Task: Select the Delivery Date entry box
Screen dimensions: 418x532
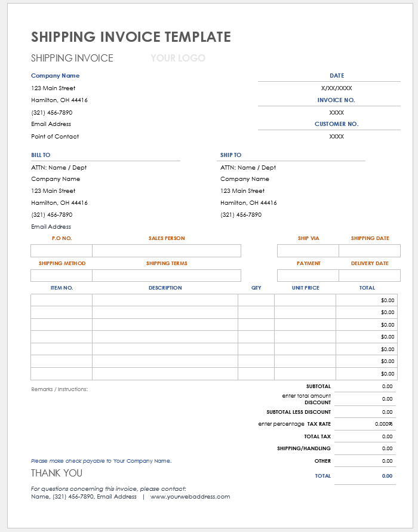Action: point(370,275)
